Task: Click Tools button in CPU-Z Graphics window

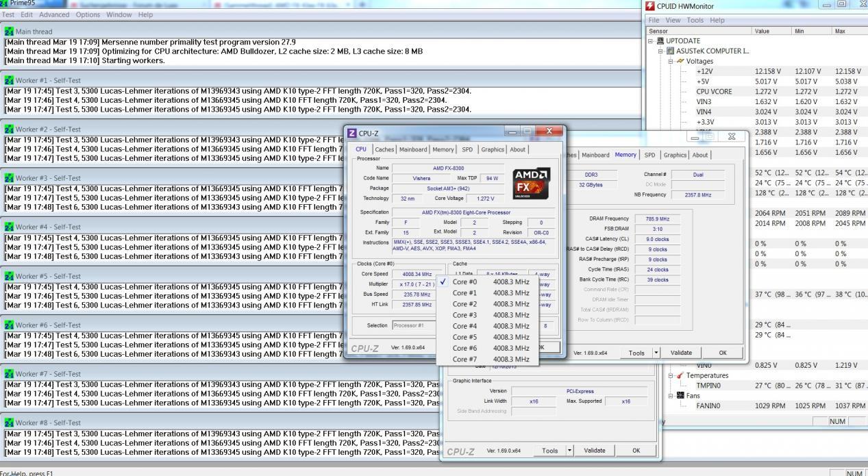Action: 549,451
